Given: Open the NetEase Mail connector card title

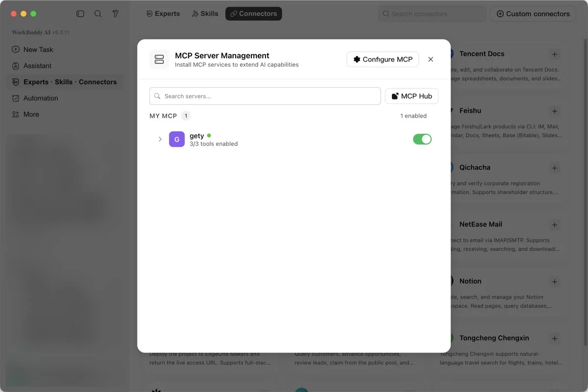Looking at the screenshot, I should (x=481, y=224).
